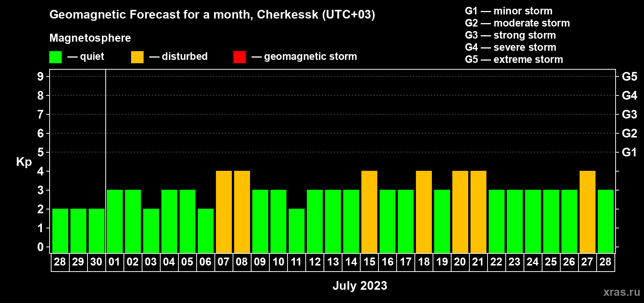Select the green bar for July 11

pos(297,231)
